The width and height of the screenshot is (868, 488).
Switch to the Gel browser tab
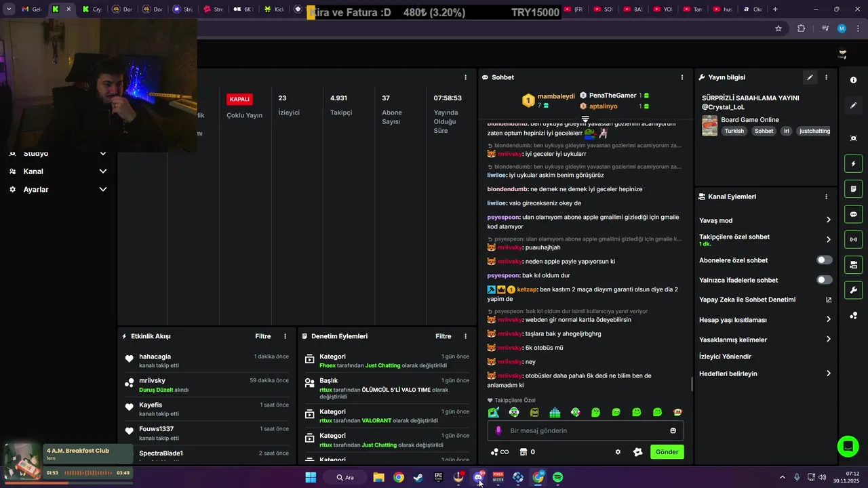point(32,9)
